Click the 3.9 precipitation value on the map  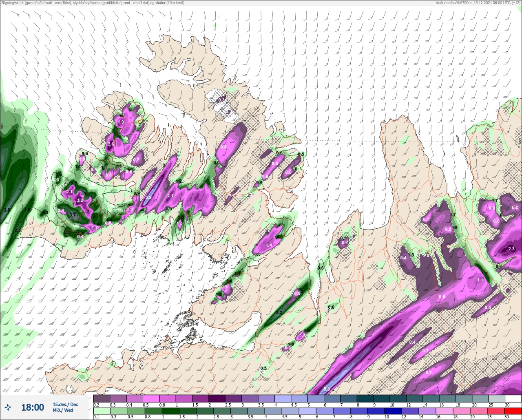148,197
